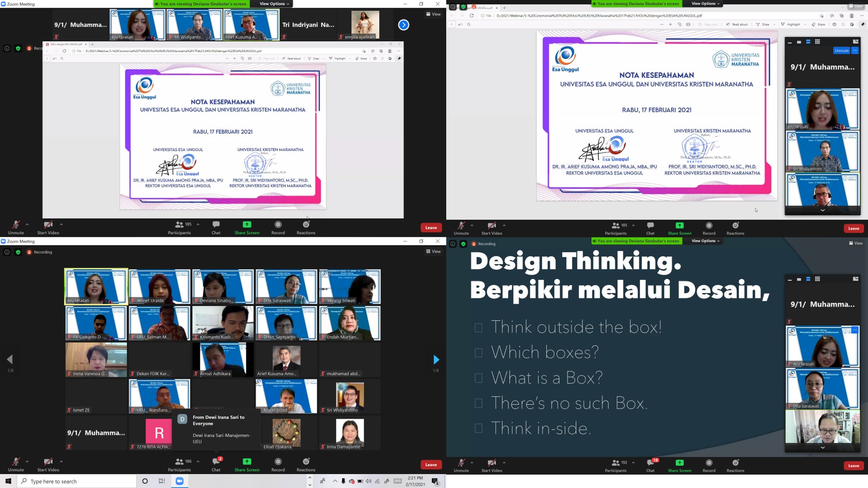
Task: Hide floating video panel above ayu larasati and Dita Saraswati
Action: (790, 279)
